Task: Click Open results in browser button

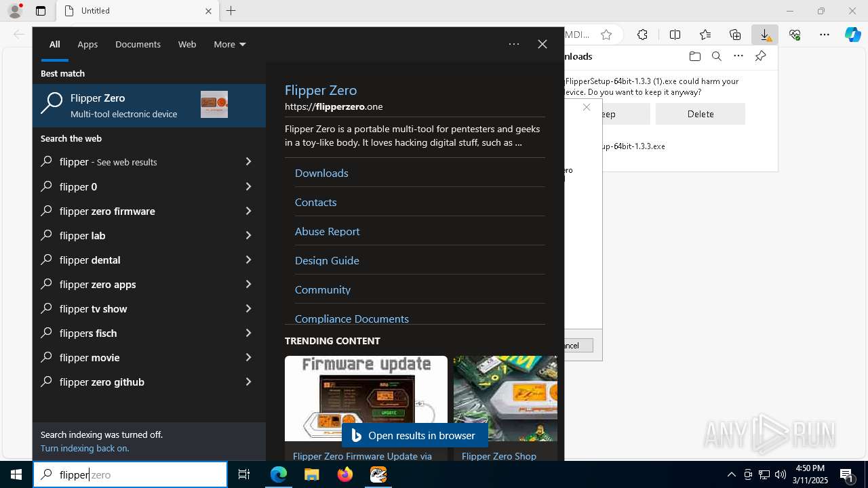Action: 415,435
